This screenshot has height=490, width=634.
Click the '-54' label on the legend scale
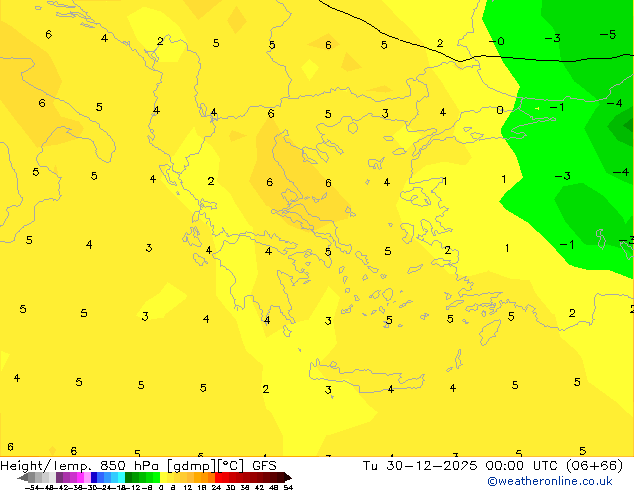(32, 487)
